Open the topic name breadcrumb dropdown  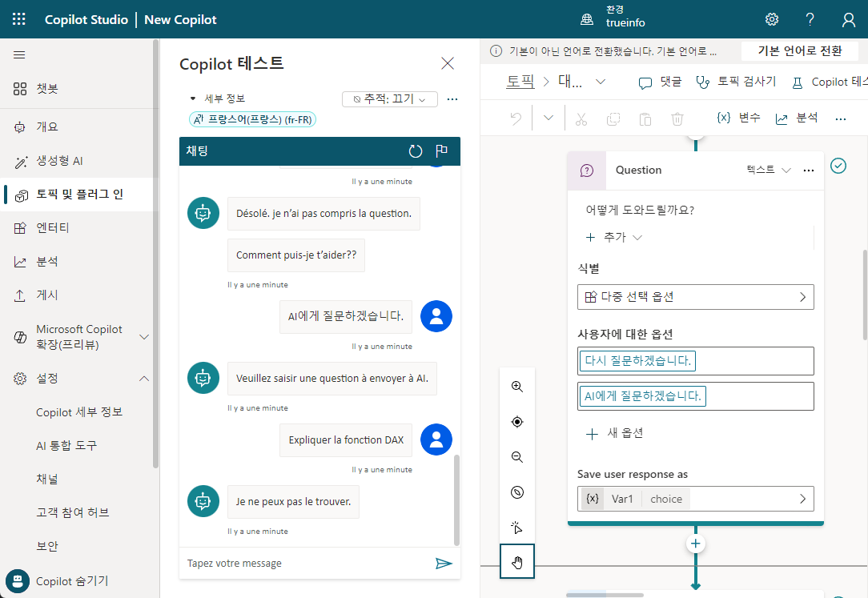(600, 82)
